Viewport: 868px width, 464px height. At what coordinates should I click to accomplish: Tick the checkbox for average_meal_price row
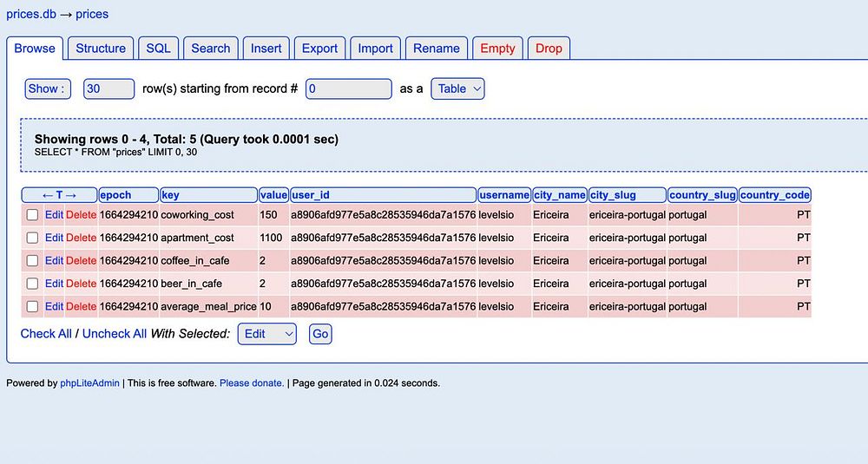point(32,306)
